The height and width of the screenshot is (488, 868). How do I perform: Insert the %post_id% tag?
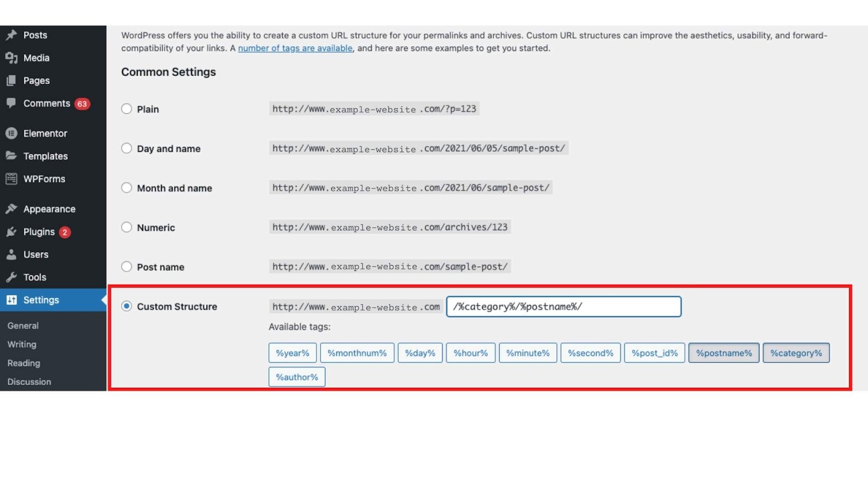[x=654, y=353]
